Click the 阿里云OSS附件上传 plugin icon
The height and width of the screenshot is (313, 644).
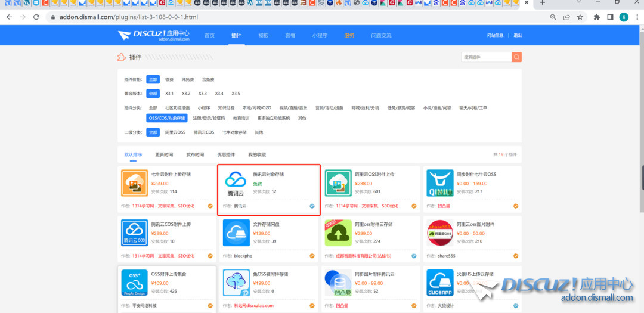tap(338, 183)
